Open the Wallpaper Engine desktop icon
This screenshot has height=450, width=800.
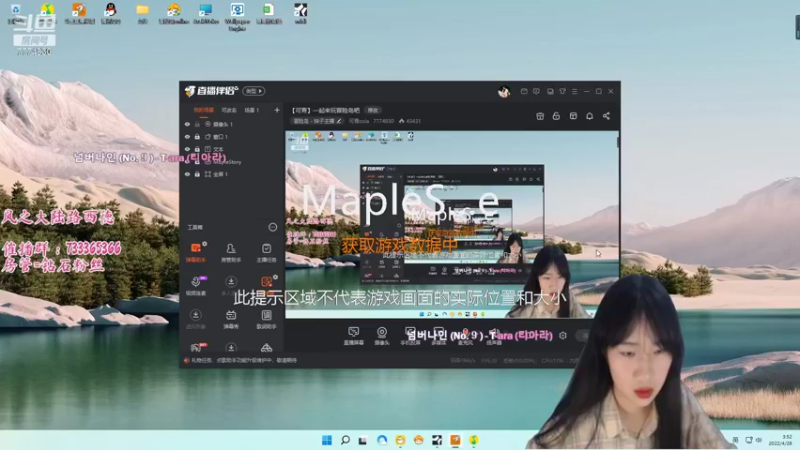coord(237,16)
